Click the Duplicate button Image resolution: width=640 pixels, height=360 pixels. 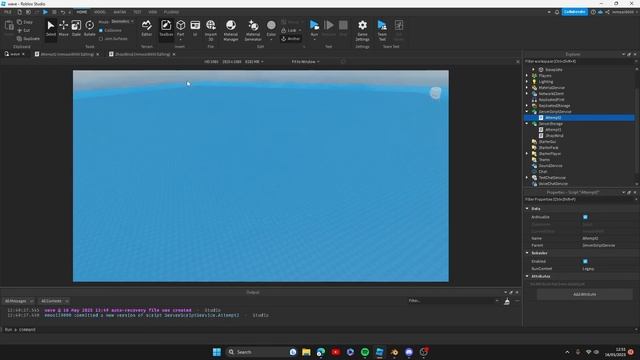tap(28, 39)
